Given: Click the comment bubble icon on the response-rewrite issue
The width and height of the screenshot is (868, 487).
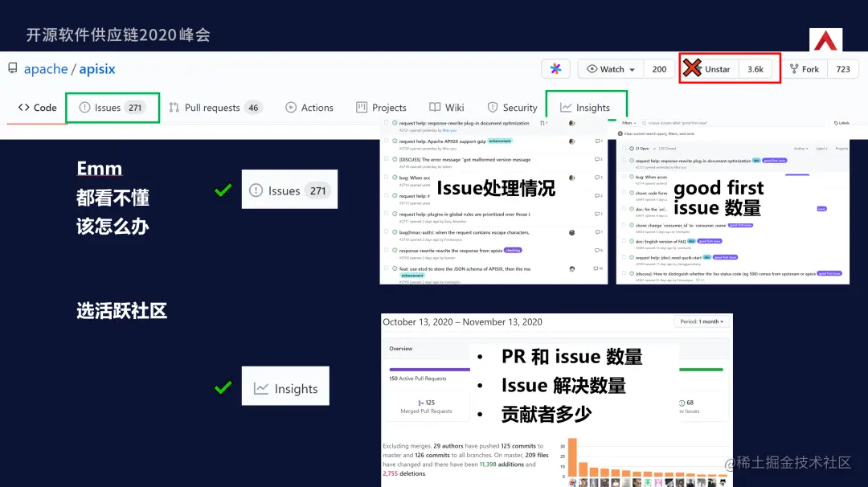Looking at the screenshot, I should (x=598, y=249).
